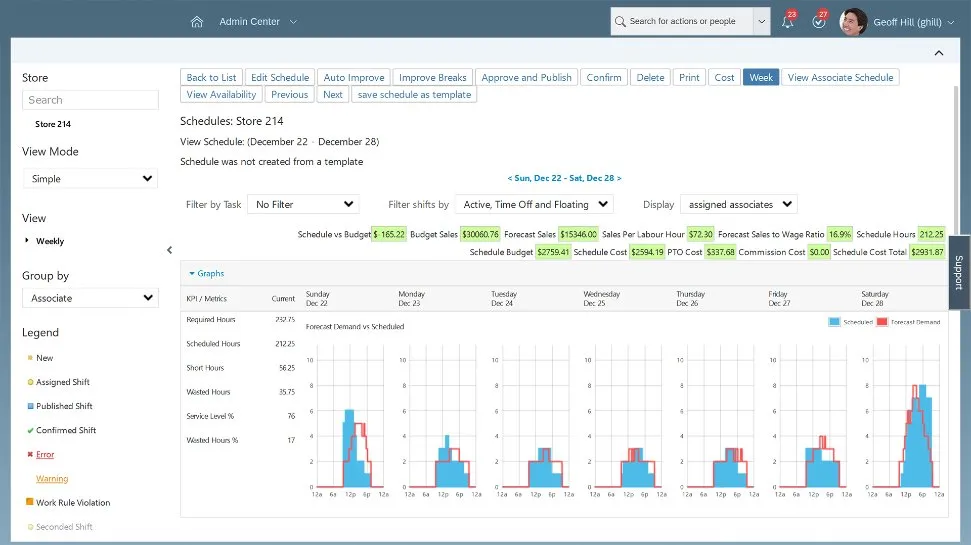The image size is (971, 545).
Task: Click Geoff Hill's profile avatar
Action: point(853,21)
